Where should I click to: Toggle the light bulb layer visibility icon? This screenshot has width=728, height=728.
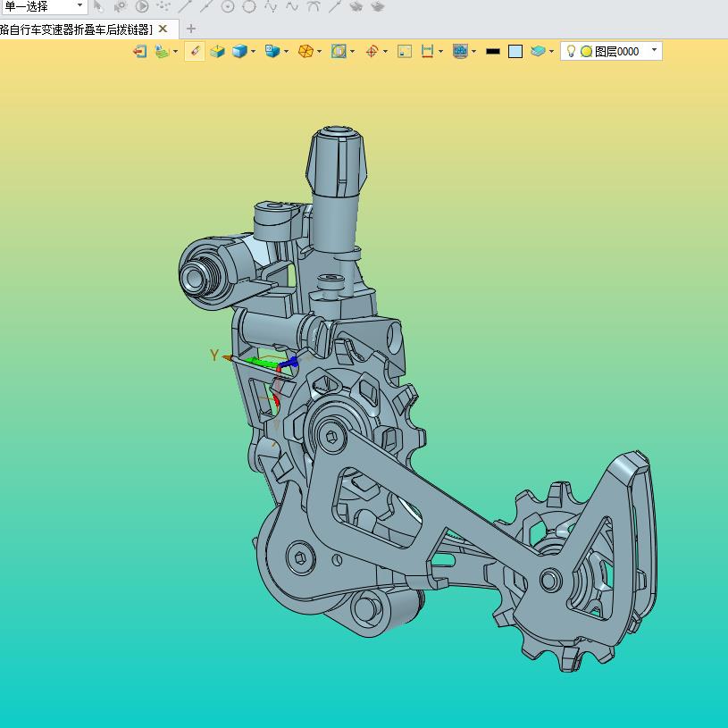tap(571, 52)
